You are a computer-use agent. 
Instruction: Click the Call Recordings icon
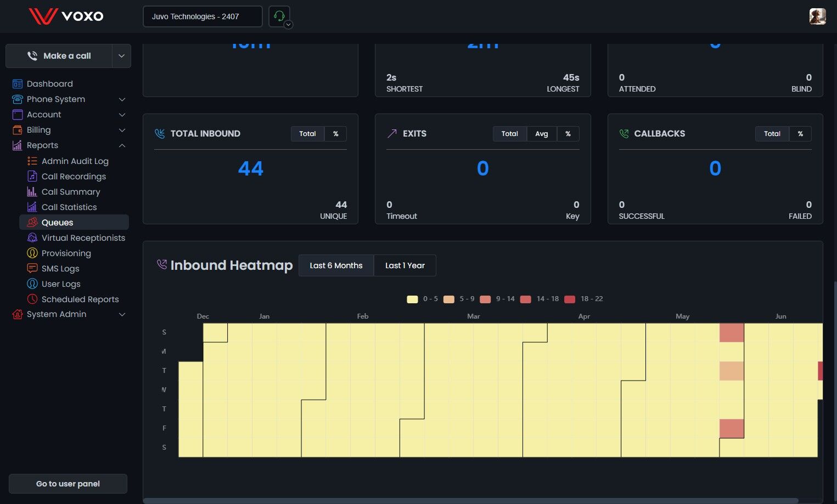coord(32,177)
